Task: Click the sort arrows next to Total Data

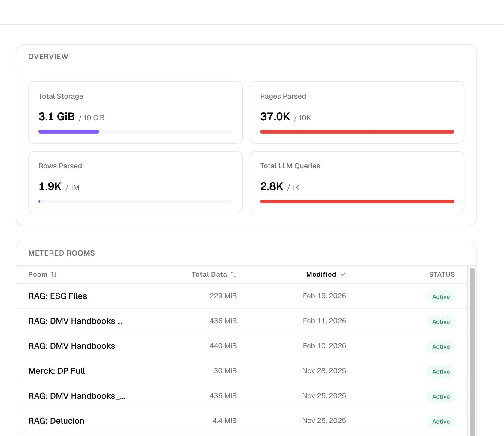Action: pos(234,274)
